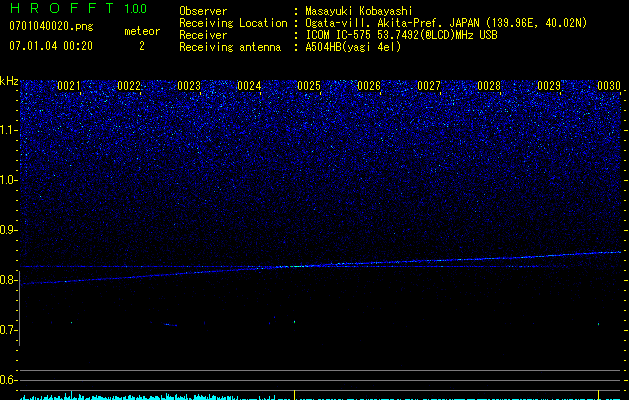Click the 0.9 frequency axis label
The image size is (629, 400).
pyautogui.click(x=9, y=230)
